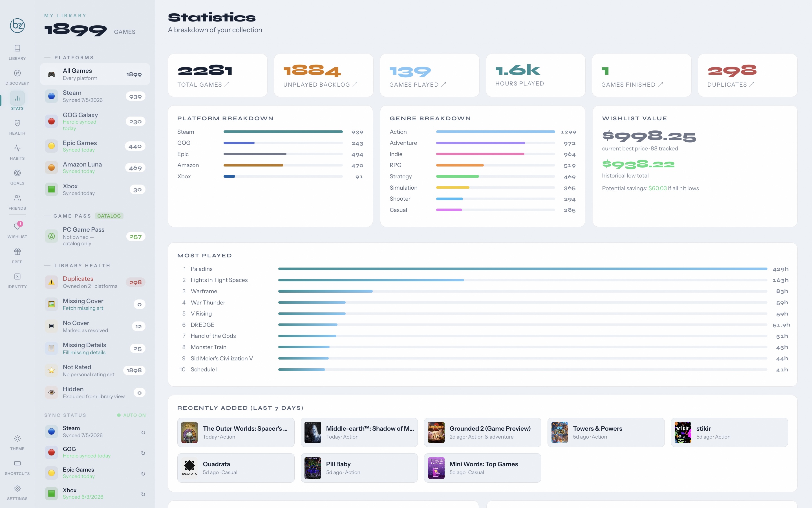
Task: Click the $998.25 wishlist value
Action: click(649, 136)
